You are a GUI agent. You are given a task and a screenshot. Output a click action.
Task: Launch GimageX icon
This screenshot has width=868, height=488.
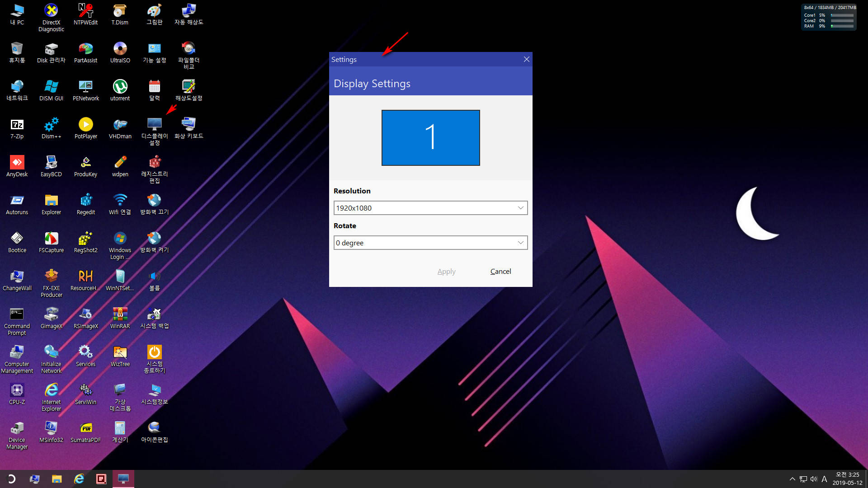coord(51,318)
